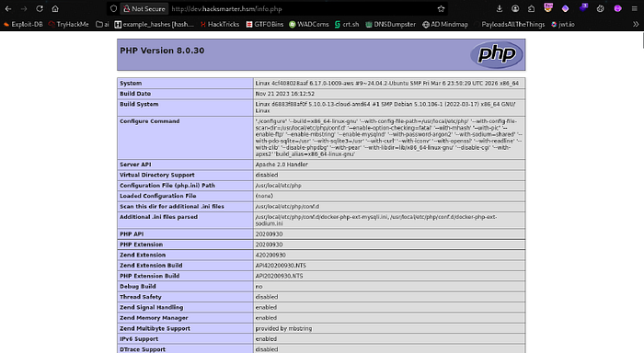Click the Server API row label
The width and height of the screenshot is (644, 353).
coord(135,165)
